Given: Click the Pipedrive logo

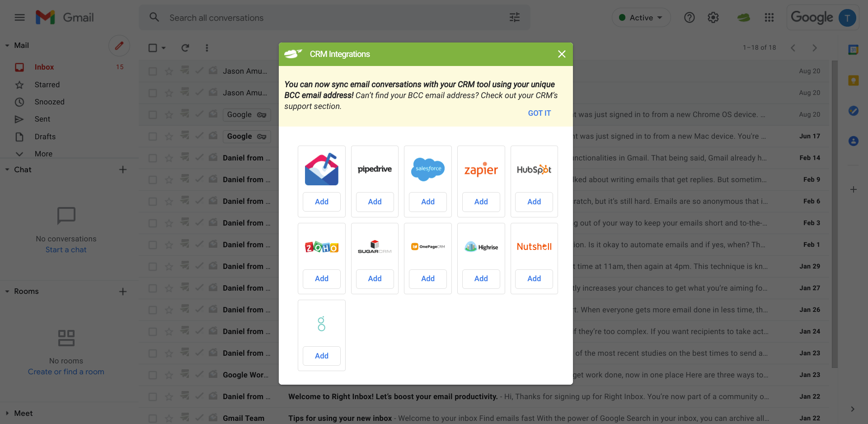Looking at the screenshot, I should click(x=375, y=169).
